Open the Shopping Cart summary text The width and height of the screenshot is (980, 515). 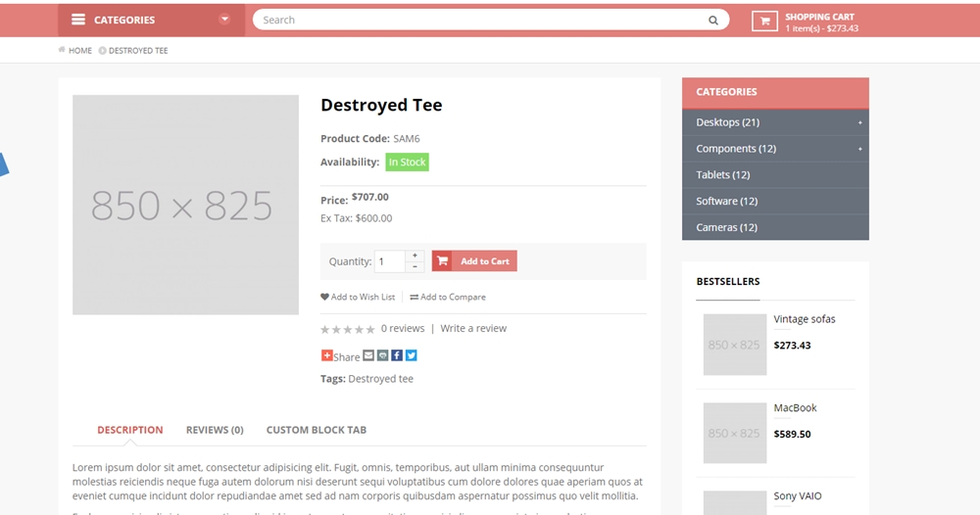coord(821,23)
